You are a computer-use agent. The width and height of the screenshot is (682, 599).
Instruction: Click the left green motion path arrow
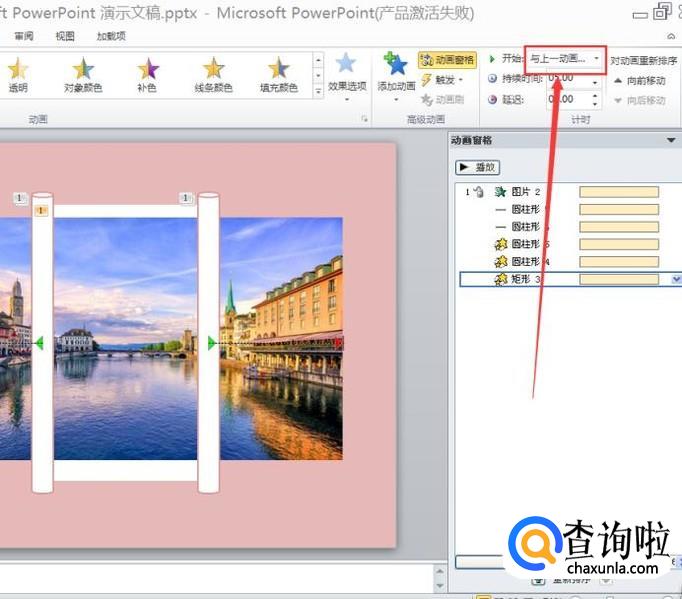40,343
